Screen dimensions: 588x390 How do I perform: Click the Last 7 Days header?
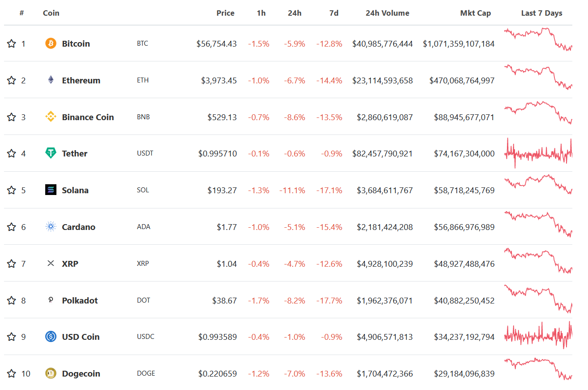pos(541,13)
